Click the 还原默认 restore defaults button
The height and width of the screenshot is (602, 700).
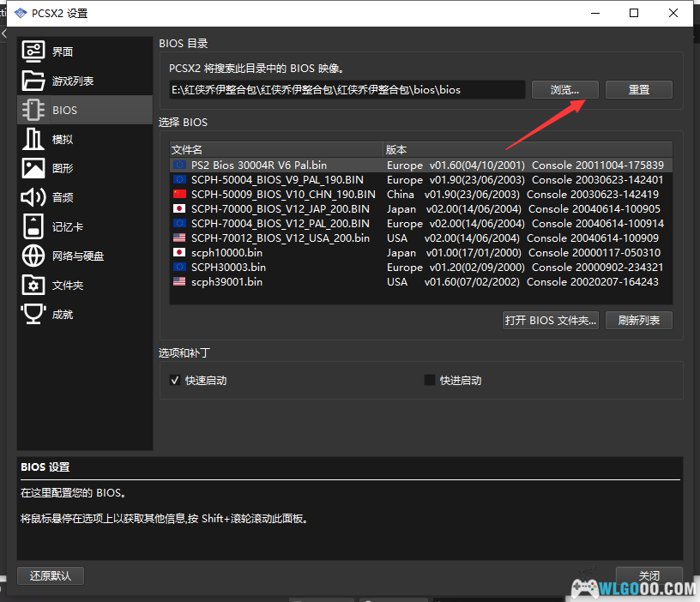click(51, 575)
